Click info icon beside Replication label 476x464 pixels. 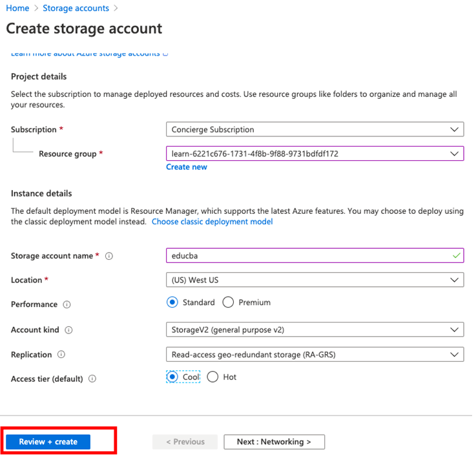61,355
